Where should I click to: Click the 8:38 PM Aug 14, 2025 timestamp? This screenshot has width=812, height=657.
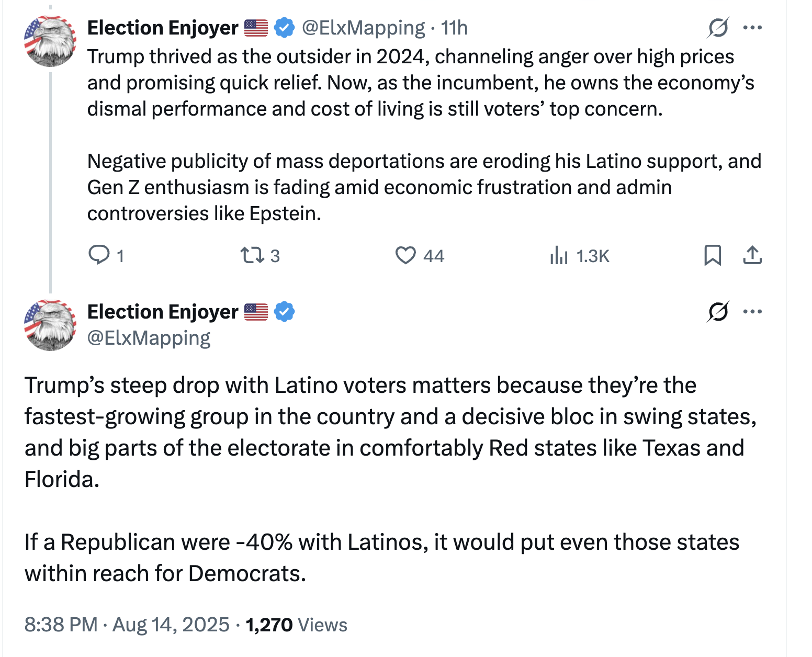pos(127,625)
